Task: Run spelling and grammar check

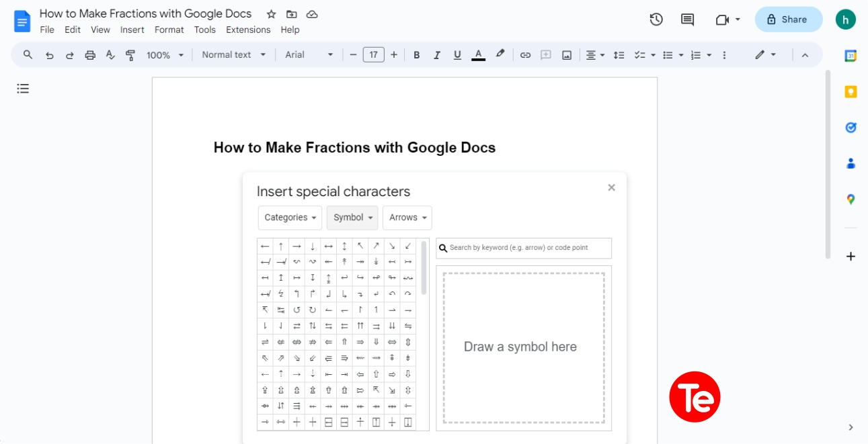Action: pyautogui.click(x=110, y=55)
